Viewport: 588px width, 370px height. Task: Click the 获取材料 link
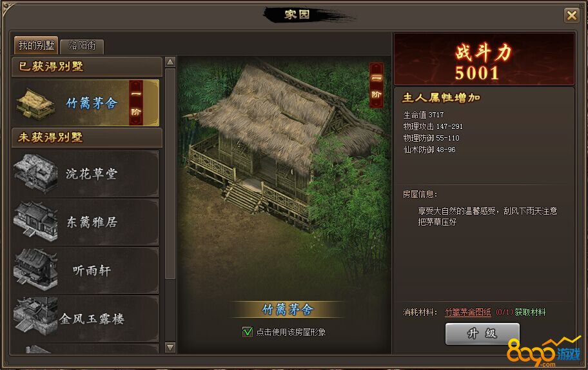pyautogui.click(x=530, y=312)
